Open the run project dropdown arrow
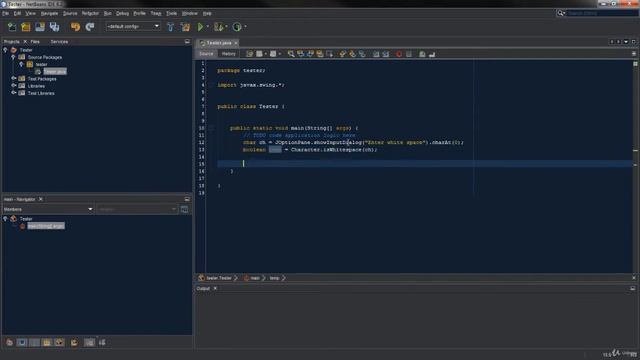 pyautogui.click(x=208, y=27)
